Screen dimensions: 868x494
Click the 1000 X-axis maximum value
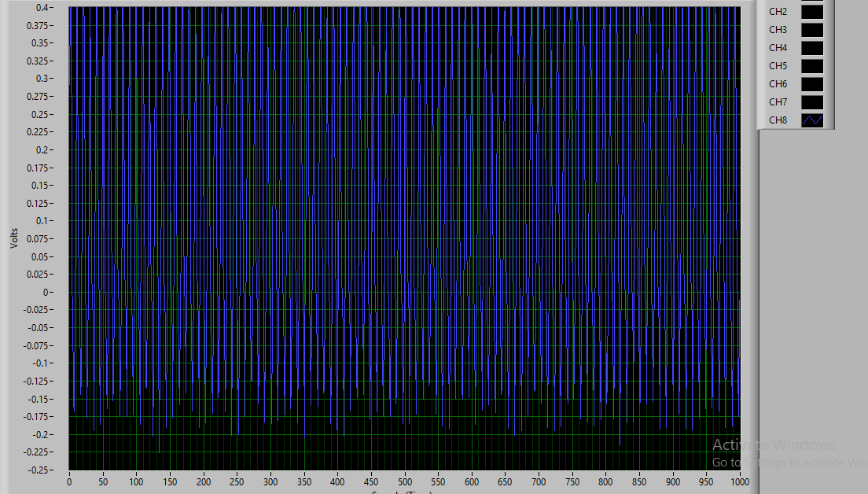[x=740, y=482]
